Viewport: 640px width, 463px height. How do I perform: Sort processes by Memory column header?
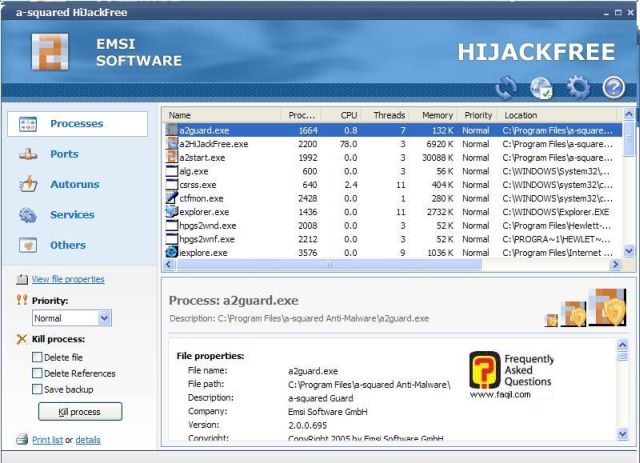coord(436,115)
